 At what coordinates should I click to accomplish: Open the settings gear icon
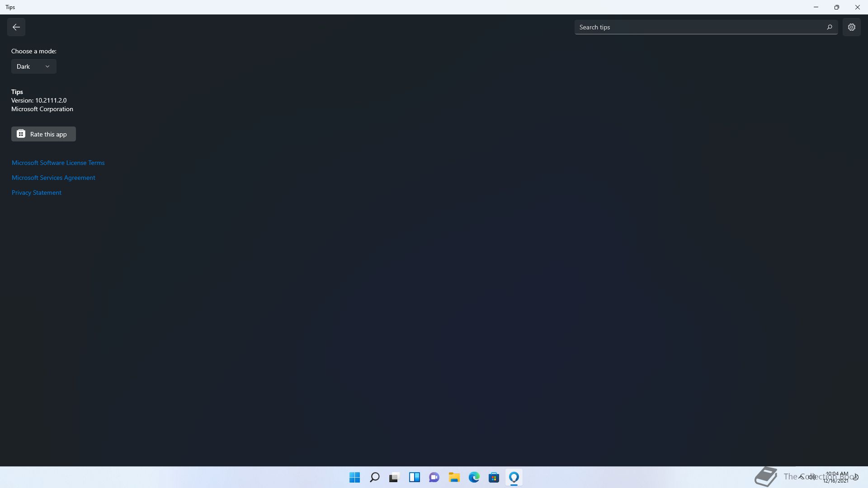[x=851, y=27]
